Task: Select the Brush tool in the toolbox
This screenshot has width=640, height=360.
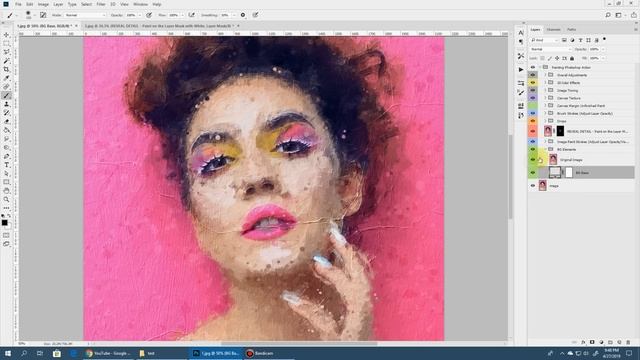Action: click(x=6, y=95)
